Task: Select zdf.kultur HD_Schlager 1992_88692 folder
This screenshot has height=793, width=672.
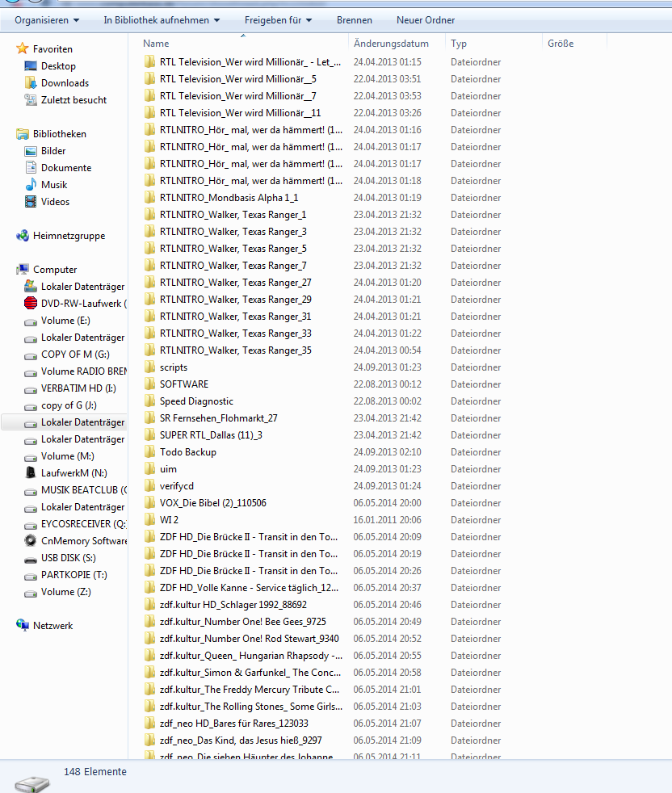Action: (x=233, y=605)
